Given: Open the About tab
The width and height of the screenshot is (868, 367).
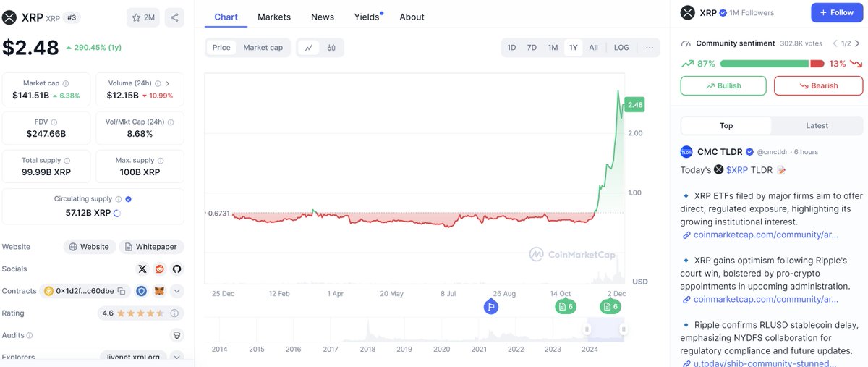Looking at the screenshot, I should click(412, 17).
